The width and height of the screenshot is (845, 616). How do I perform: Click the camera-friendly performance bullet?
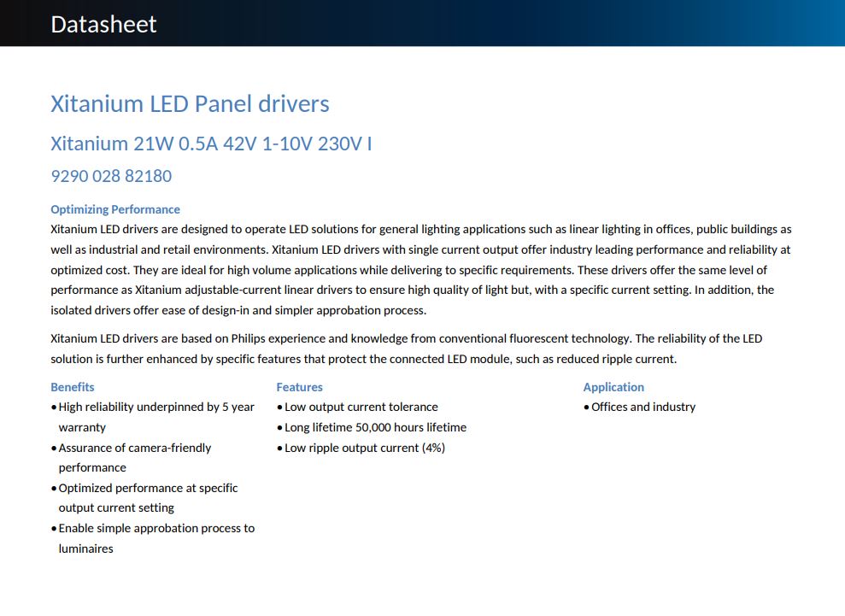pyautogui.click(x=131, y=458)
